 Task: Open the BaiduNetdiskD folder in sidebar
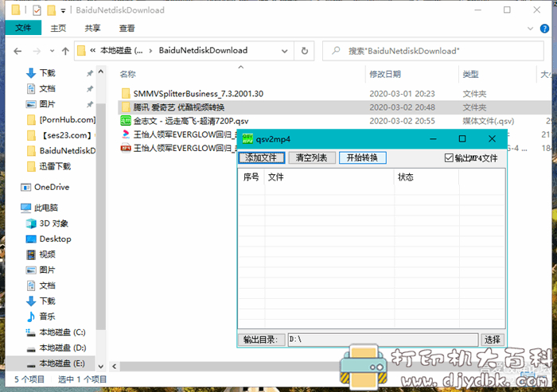(61, 151)
